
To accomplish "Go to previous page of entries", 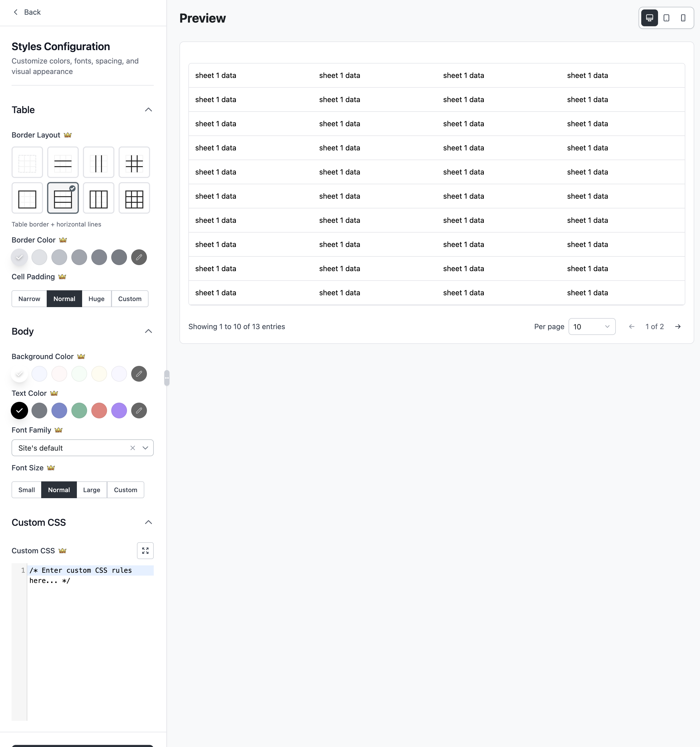I will click(632, 327).
